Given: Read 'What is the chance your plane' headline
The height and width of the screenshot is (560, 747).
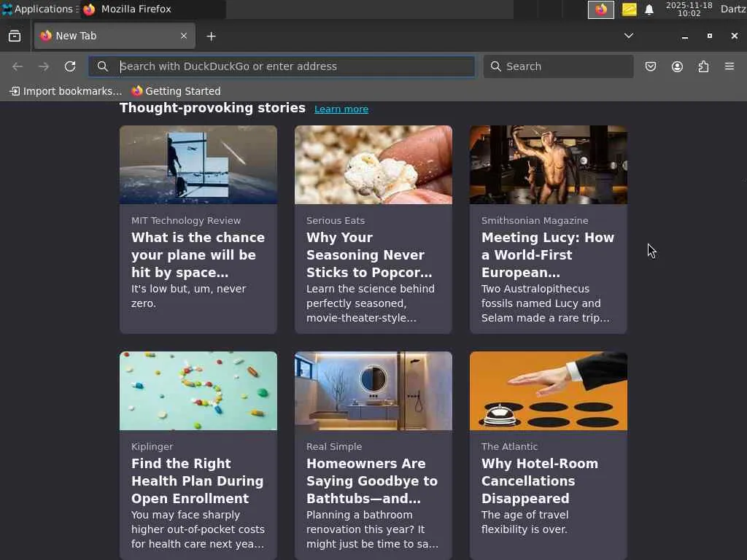Looking at the screenshot, I should click(198, 254).
